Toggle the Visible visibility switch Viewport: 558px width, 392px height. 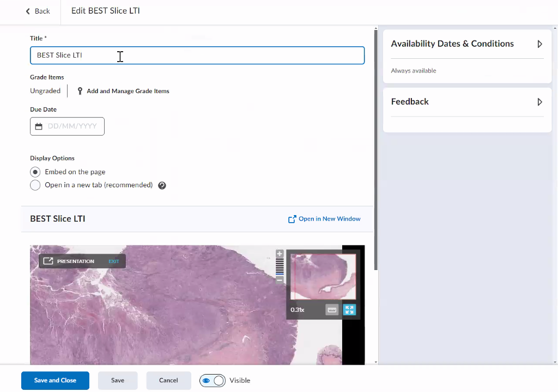point(213,381)
